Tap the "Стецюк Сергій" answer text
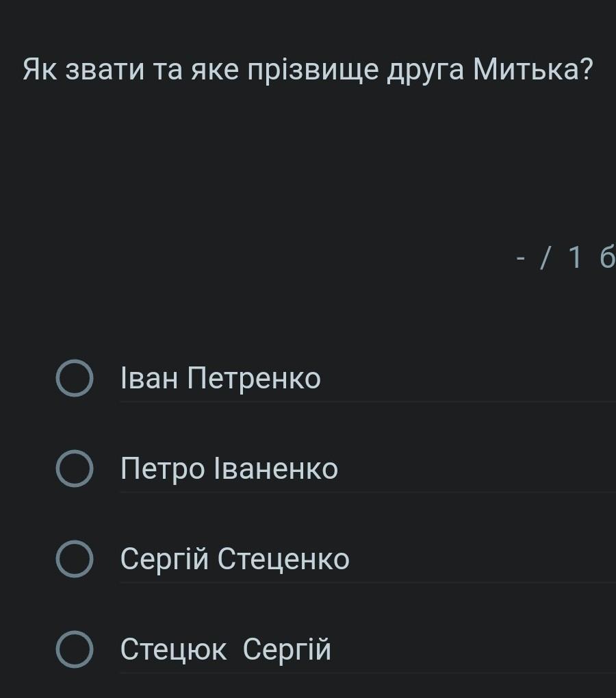The height and width of the screenshot is (698, 616). (226, 649)
